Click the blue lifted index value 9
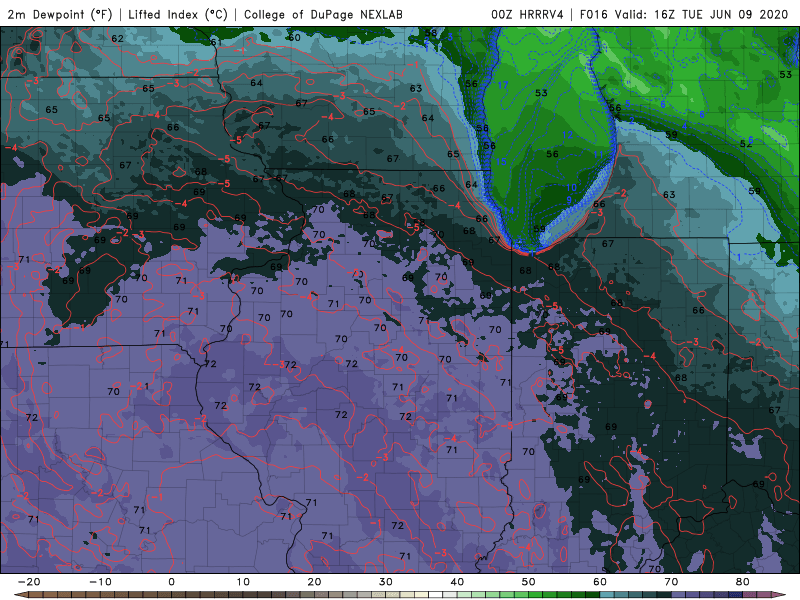800x600 pixels. [x=569, y=201]
